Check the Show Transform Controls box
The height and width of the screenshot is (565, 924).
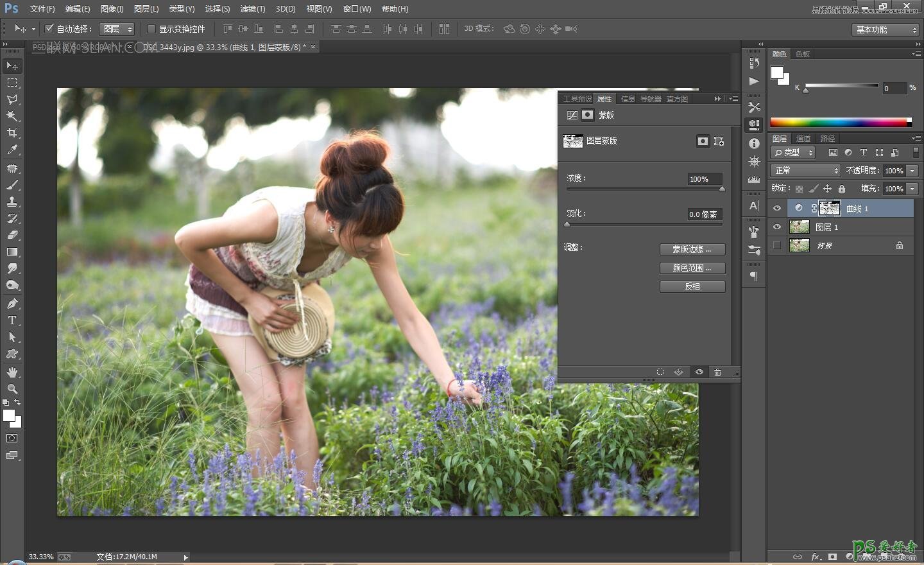pyautogui.click(x=151, y=29)
